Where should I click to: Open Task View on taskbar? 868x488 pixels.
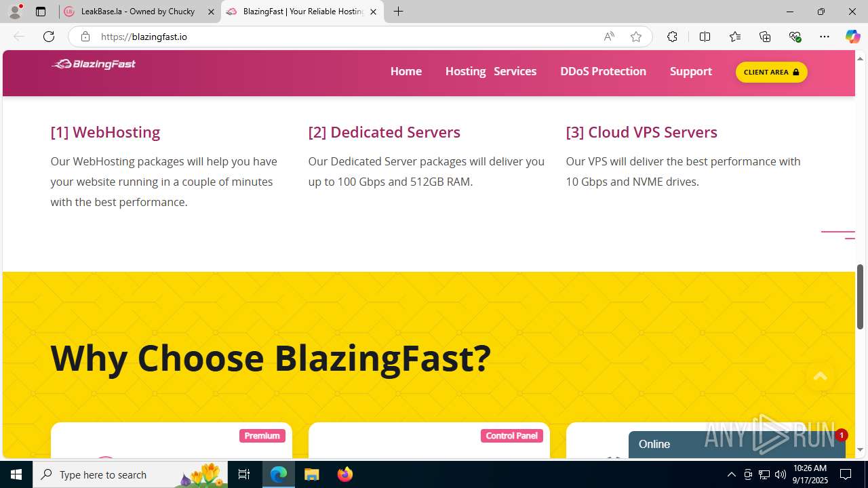coord(244,474)
